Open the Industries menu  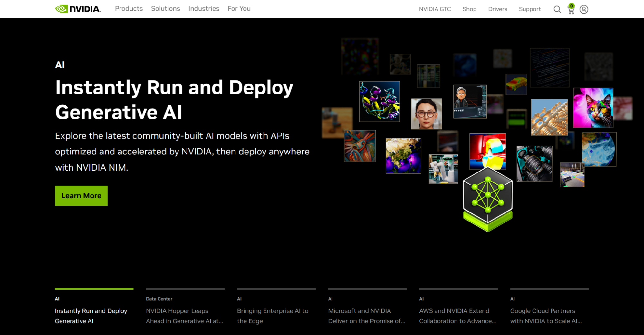point(204,9)
